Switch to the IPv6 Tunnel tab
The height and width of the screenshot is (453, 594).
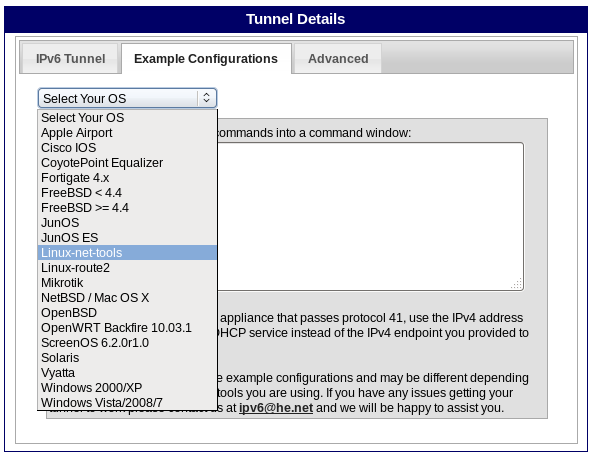pyautogui.click(x=70, y=59)
